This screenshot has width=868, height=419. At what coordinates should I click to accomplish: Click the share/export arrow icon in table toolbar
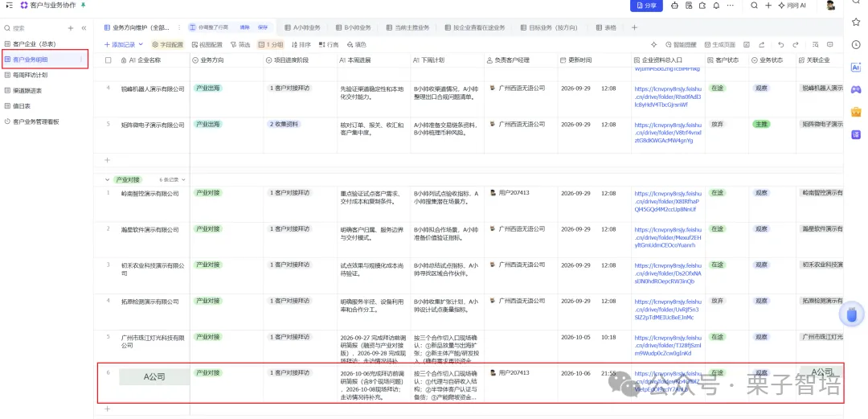point(761,44)
